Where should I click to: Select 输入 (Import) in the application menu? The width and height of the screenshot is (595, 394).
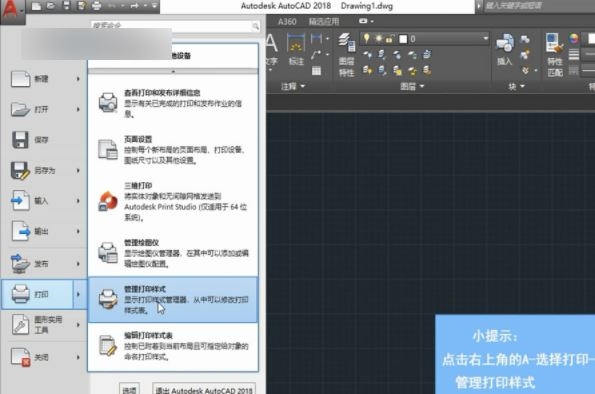43,201
